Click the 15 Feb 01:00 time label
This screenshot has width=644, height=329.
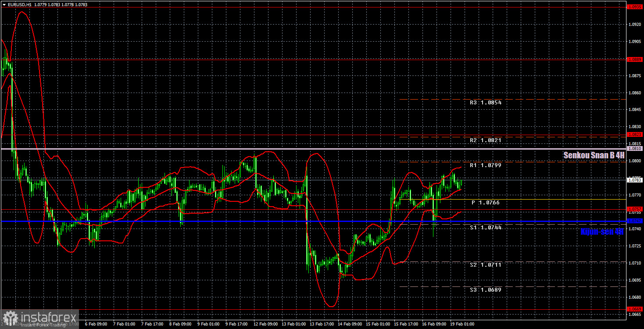378,324
